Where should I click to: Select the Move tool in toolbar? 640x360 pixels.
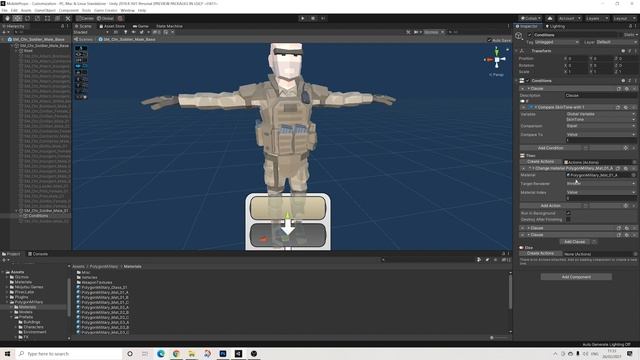tap(18, 18)
